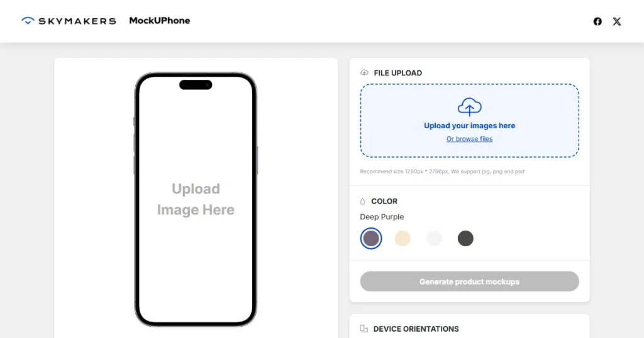The height and width of the screenshot is (338, 644).
Task: Select the gold color swatch
Action: (402, 238)
